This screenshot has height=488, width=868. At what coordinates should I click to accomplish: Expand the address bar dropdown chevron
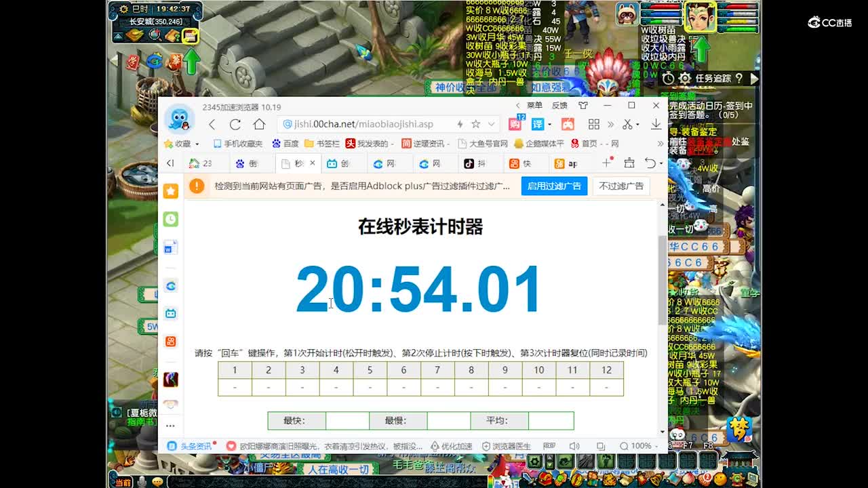492,124
